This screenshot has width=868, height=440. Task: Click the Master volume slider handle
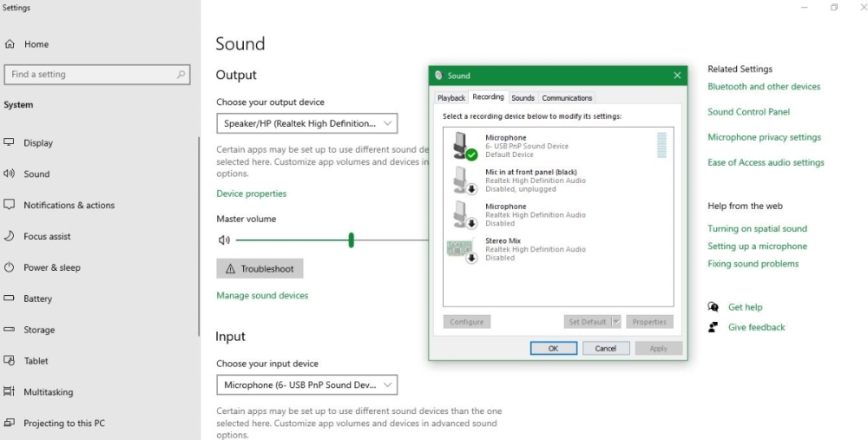351,240
